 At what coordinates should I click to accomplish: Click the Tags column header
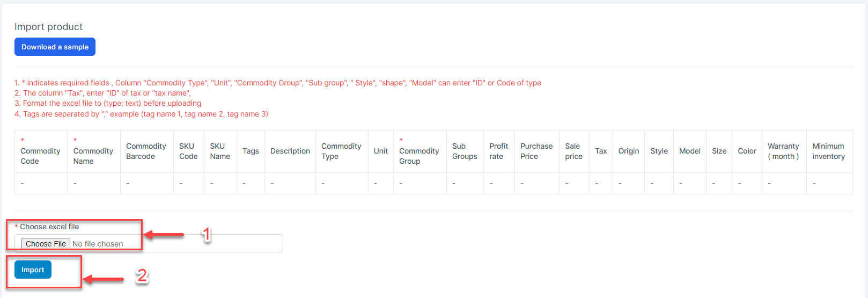coord(251,151)
